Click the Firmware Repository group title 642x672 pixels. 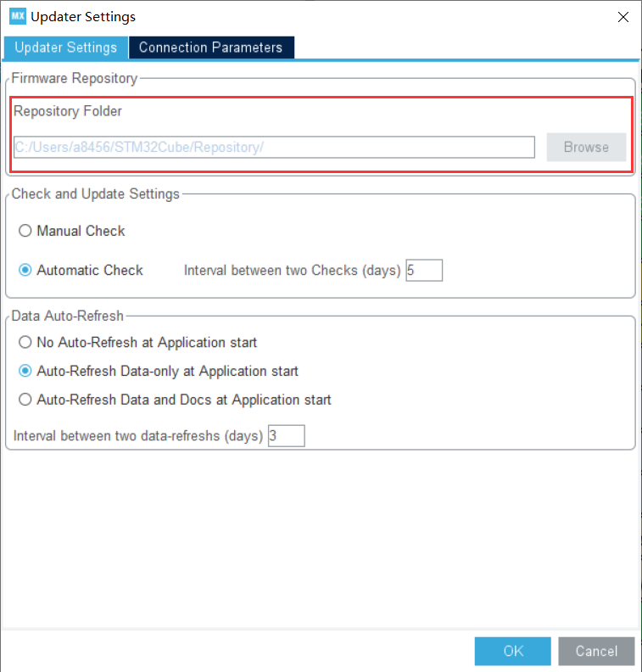[74, 78]
